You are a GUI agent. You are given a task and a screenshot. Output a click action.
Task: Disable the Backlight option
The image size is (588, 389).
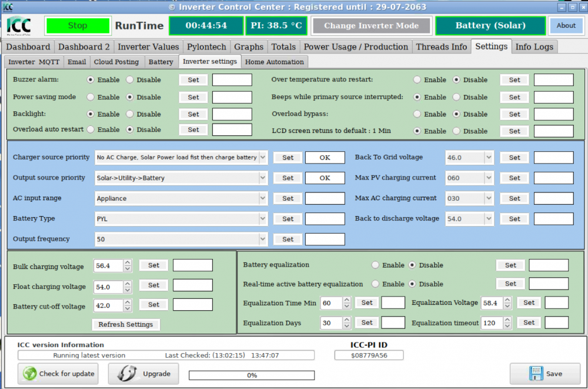pos(130,114)
